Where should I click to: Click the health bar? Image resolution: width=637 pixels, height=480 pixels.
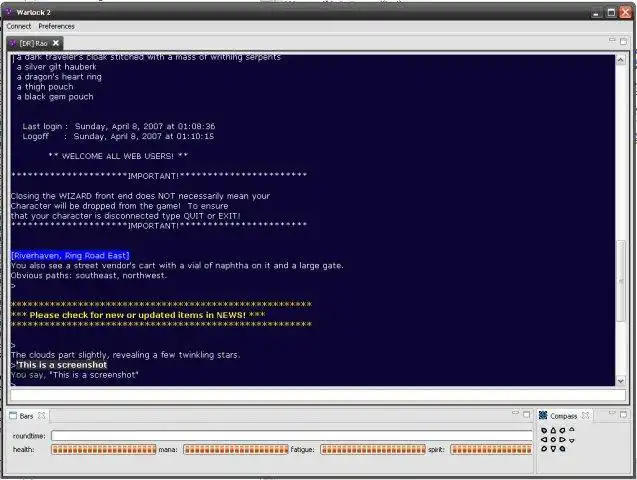pos(104,449)
